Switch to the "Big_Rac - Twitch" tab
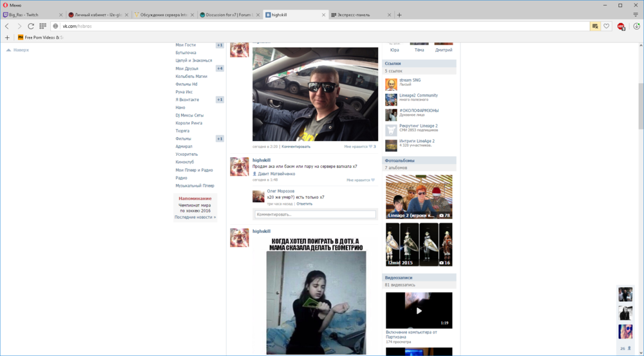This screenshot has width=644, height=356. coord(32,15)
